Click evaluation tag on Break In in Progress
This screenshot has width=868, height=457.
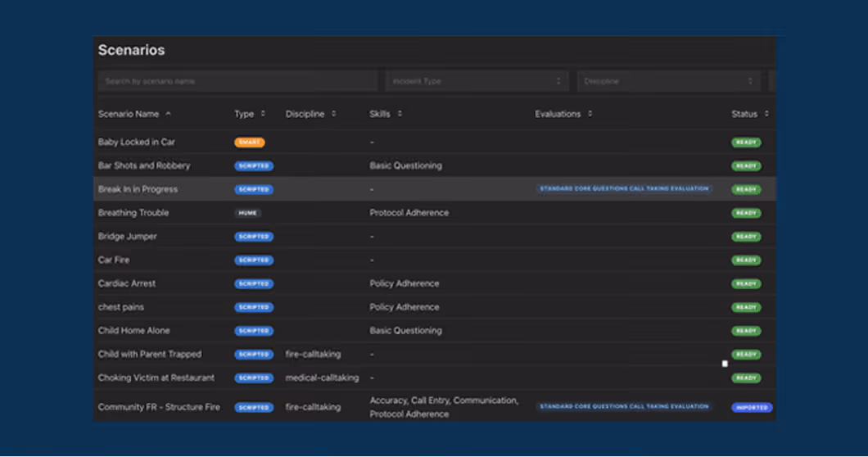(623, 189)
